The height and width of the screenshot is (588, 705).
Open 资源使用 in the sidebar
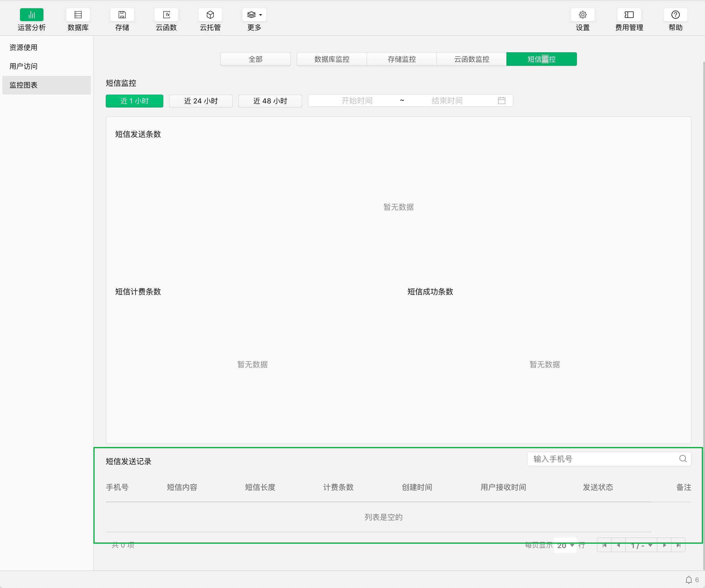point(23,48)
